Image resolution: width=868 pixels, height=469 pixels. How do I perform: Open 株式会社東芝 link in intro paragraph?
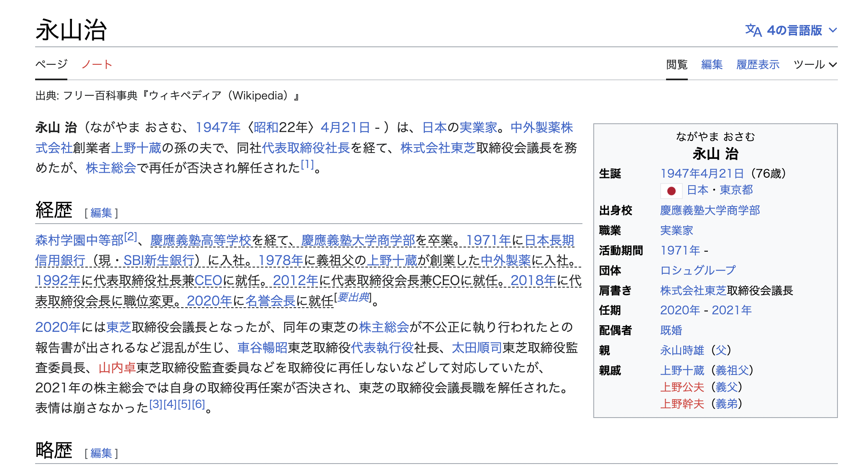tap(438, 148)
